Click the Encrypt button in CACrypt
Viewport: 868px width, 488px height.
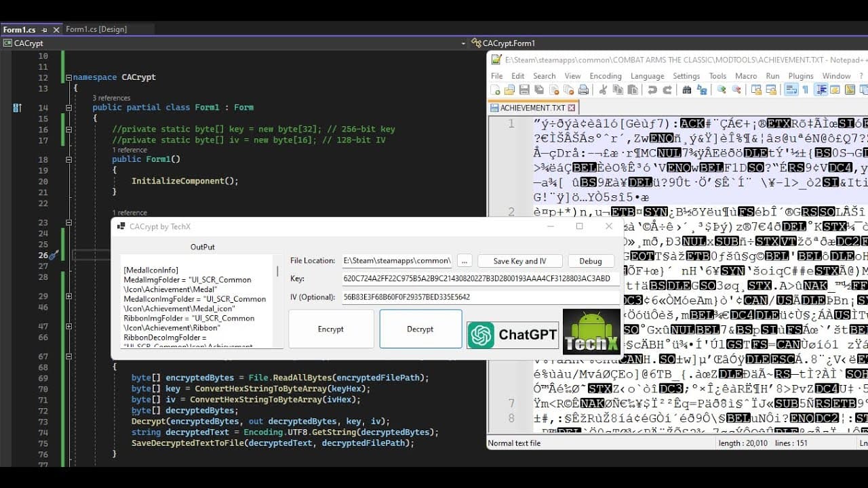pos(331,329)
